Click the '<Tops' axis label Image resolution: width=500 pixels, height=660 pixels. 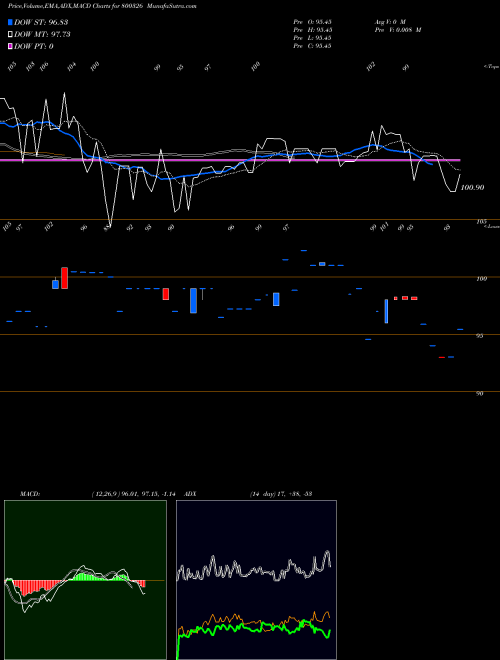[491, 67]
